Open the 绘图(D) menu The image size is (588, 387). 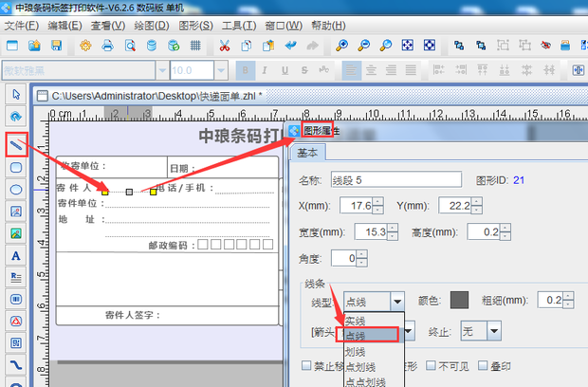click(152, 24)
